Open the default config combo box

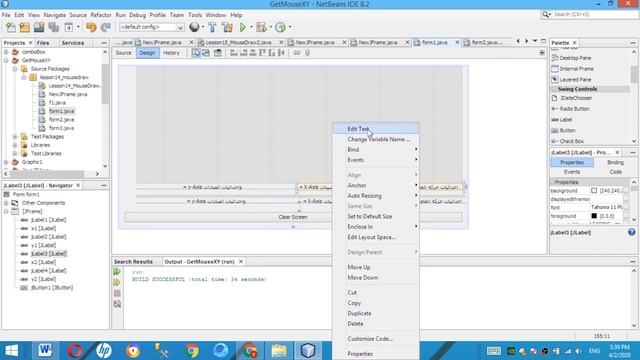151,27
